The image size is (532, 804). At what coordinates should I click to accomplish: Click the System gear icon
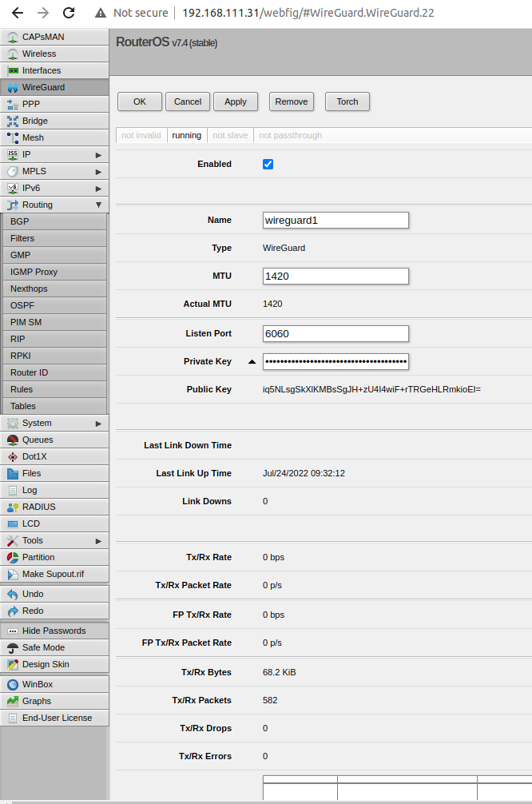point(12,423)
